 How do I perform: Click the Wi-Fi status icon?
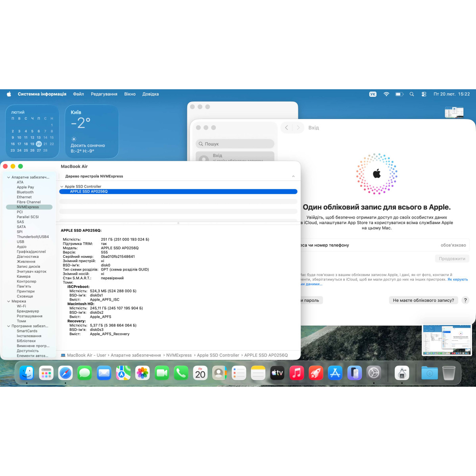(386, 94)
